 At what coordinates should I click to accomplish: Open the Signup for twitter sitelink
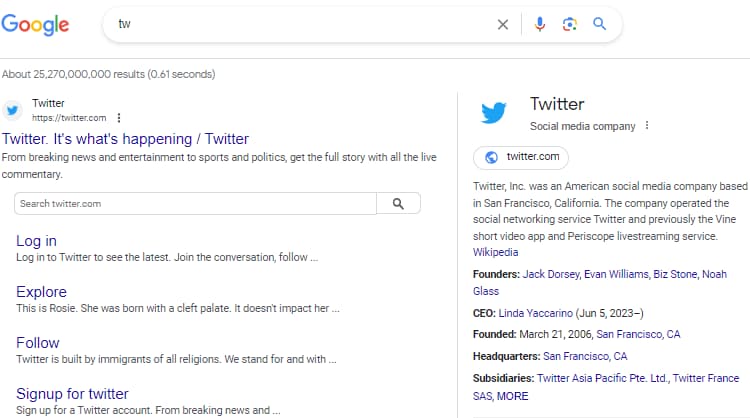pos(72,393)
